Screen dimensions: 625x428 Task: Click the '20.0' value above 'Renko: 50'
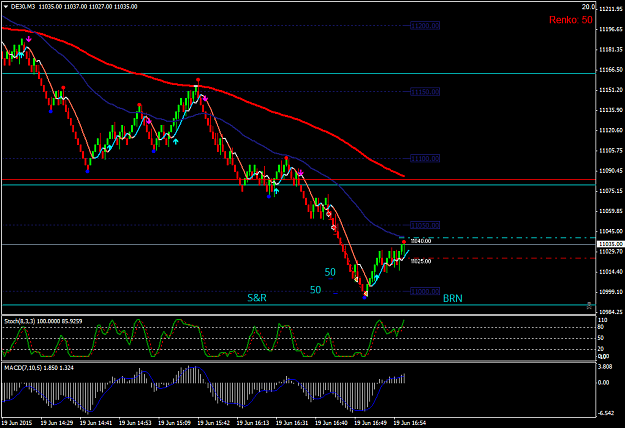click(x=588, y=7)
